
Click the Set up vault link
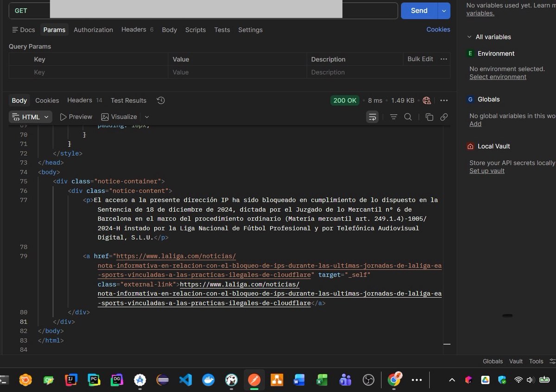click(487, 171)
